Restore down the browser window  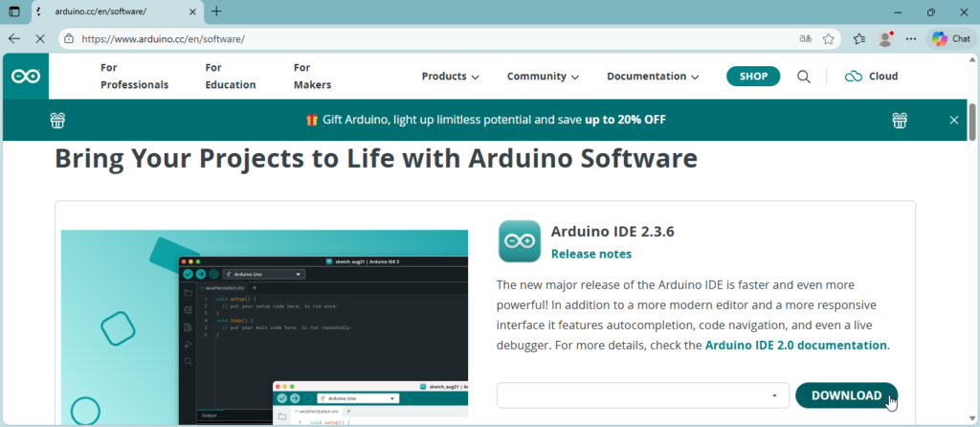(931, 11)
